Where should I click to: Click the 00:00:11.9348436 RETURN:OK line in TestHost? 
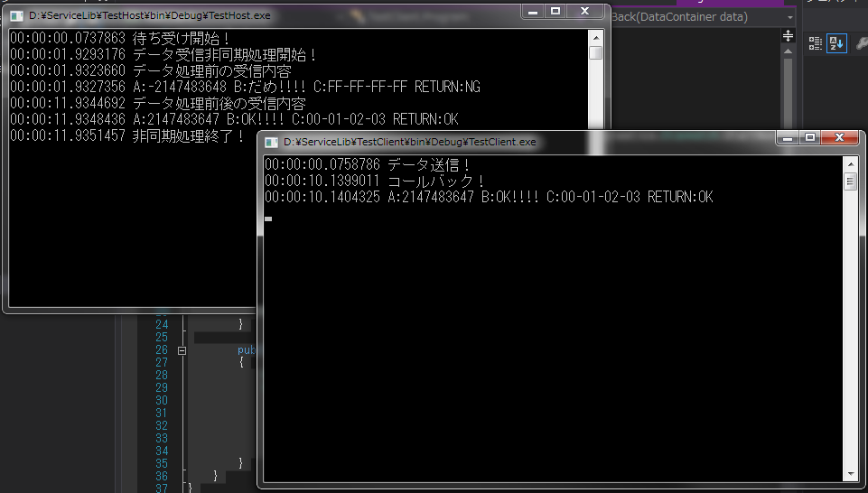point(234,119)
